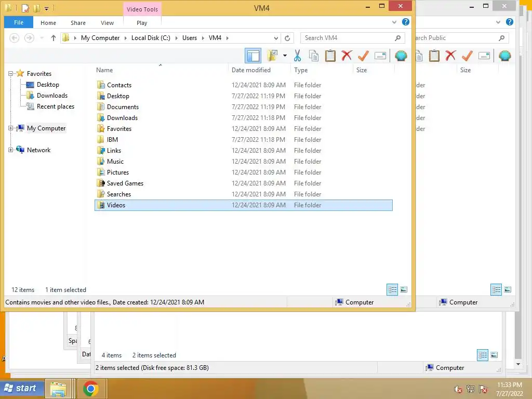This screenshot has width=532, height=399.
Task: Open the View ribbon tab
Action: [x=107, y=23]
